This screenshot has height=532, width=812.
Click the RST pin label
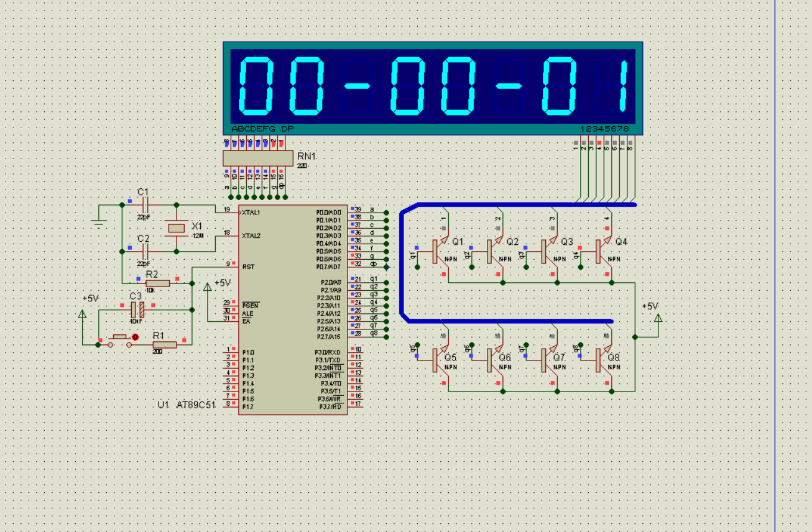(x=248, y=267)
